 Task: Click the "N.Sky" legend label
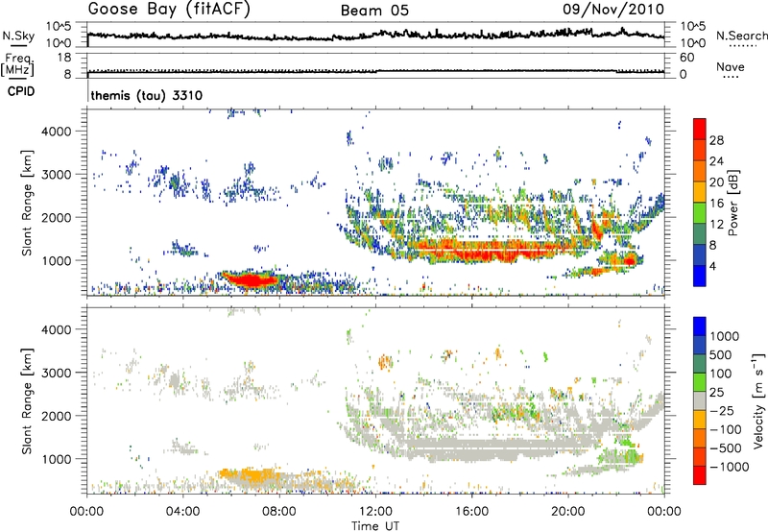[18, 36]
